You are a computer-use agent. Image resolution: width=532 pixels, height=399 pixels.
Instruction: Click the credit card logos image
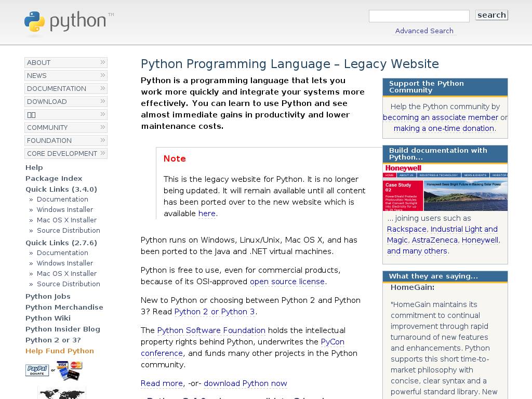pos(69,370)
